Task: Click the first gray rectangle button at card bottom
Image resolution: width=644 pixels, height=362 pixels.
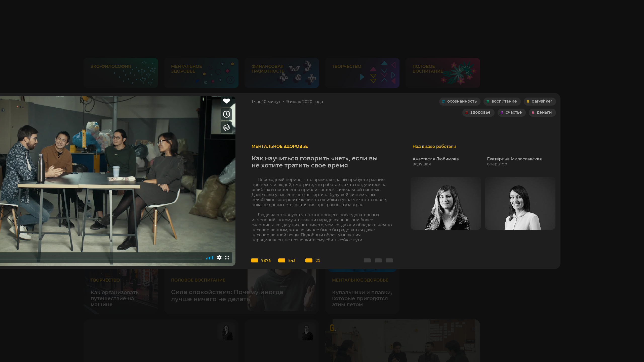Action: click(x=367, y=260)
